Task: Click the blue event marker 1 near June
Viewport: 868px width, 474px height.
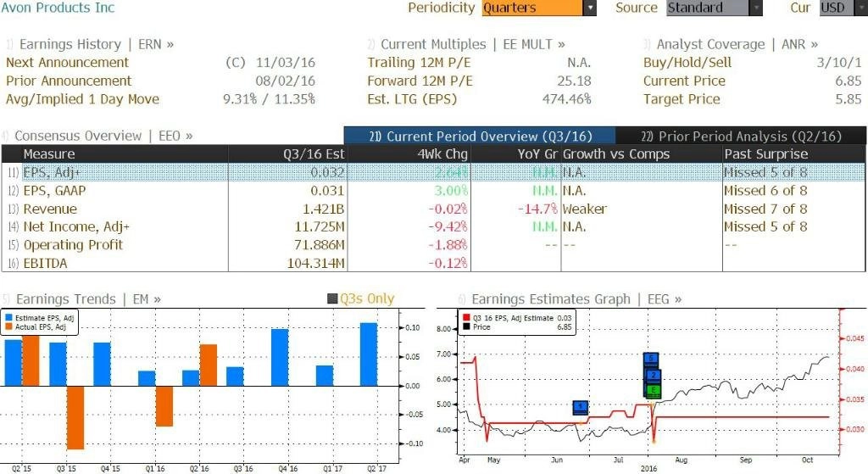Action: (580, 408)
